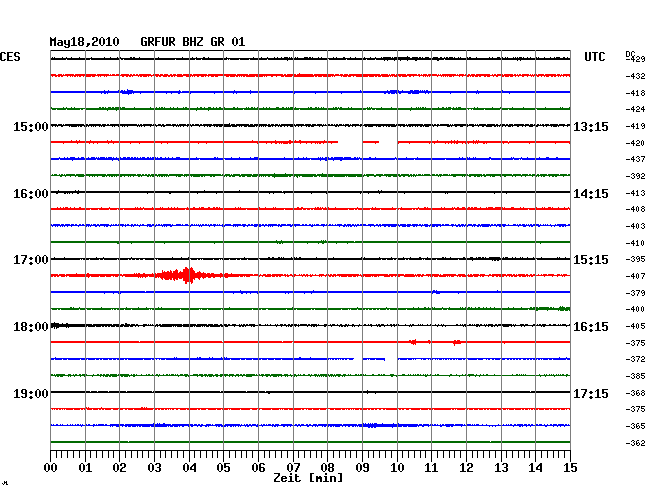The width and height of the screenshot is (650, 494).
Task: Click minute axis label 03
Action: [154, 467]
